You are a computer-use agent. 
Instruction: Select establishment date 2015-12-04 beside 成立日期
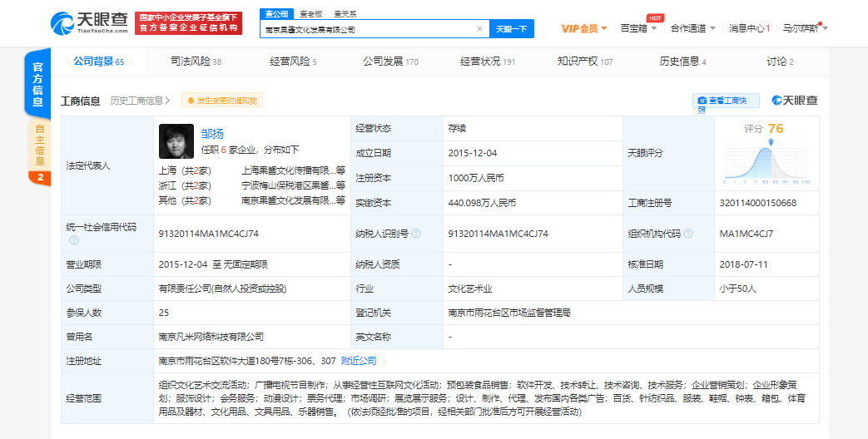472,153
